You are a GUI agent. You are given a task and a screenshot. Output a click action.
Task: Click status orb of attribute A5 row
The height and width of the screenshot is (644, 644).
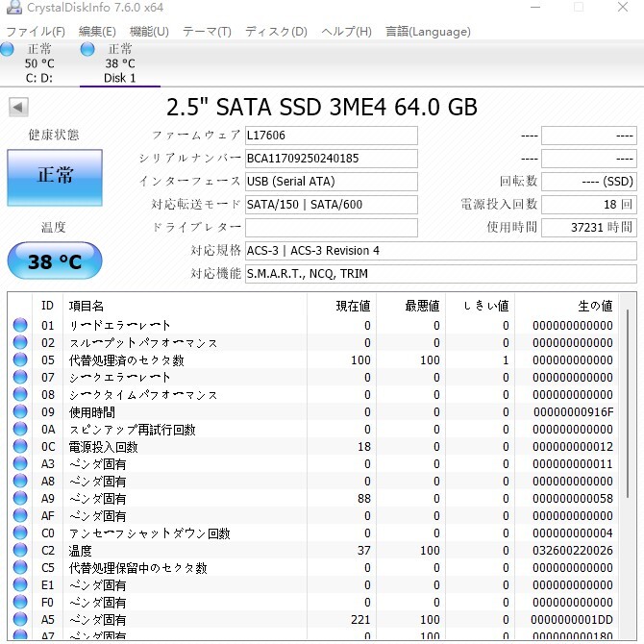click(20, 619)
